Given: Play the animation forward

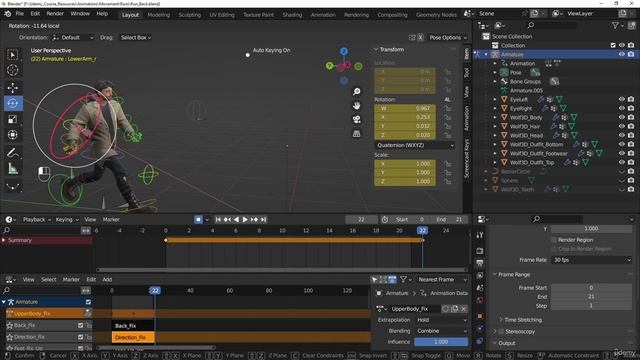Looking at the screenshot, I should [245, 220].
